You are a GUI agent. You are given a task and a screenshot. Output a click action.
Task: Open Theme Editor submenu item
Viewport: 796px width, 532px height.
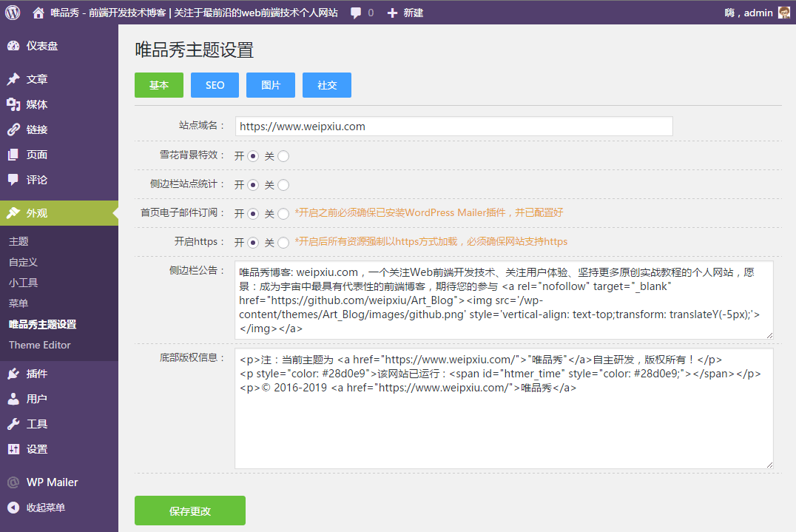[40, 346]
